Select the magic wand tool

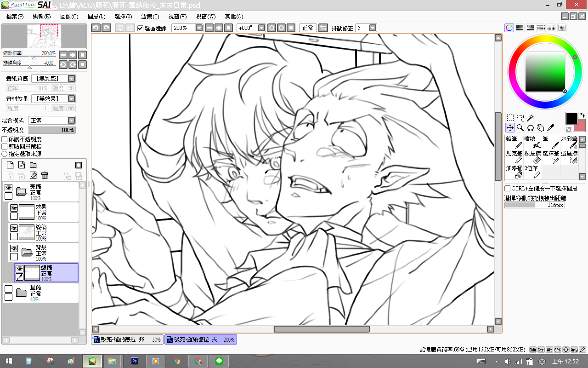point(530,118)
